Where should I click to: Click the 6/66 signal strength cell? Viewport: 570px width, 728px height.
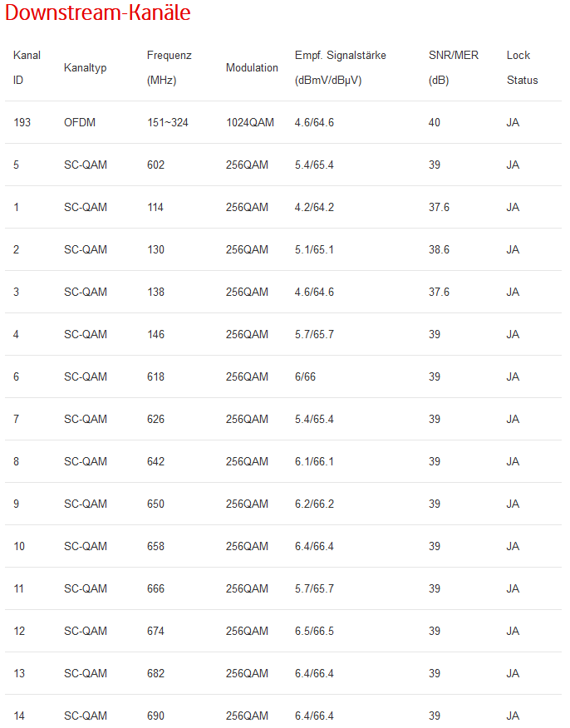click(x=305, y=376)
